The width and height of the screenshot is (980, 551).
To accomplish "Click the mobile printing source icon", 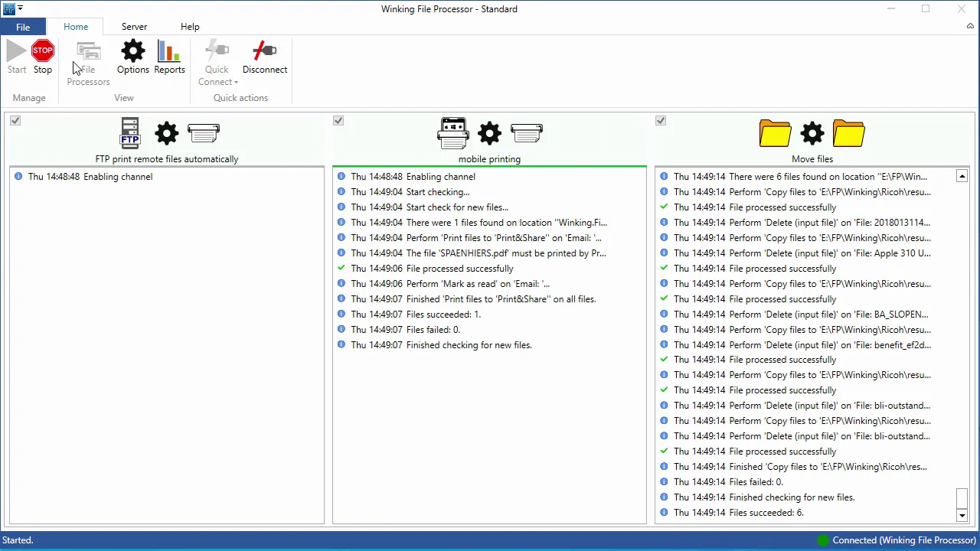I will coord(453,133).
